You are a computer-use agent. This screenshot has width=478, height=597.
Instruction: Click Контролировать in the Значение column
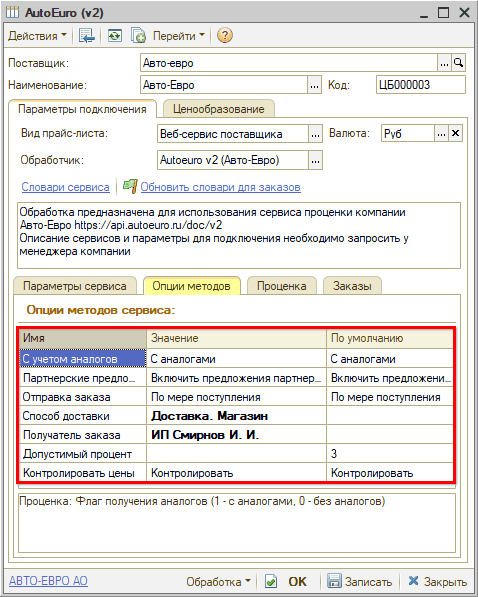coord(237,473)
